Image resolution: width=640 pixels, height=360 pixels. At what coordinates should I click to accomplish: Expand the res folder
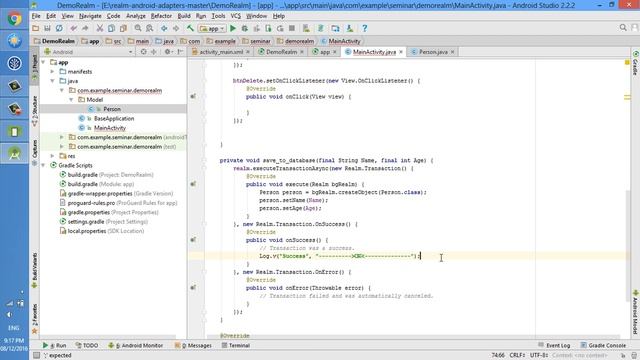coord(53,156)
